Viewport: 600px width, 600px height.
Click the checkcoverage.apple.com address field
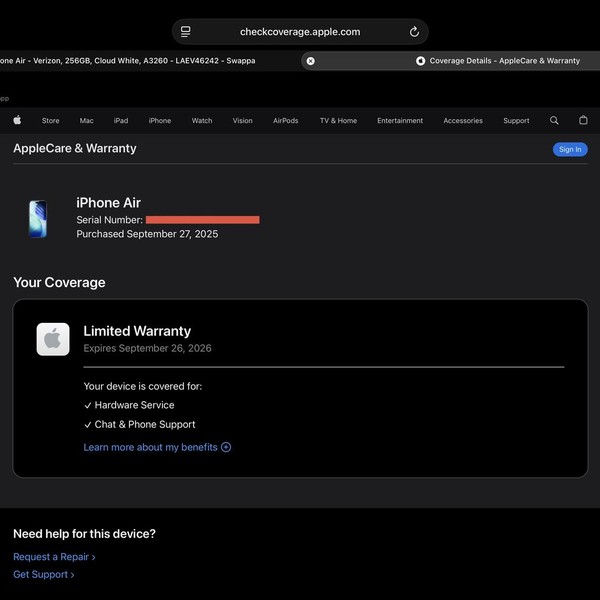coord(300,32)
